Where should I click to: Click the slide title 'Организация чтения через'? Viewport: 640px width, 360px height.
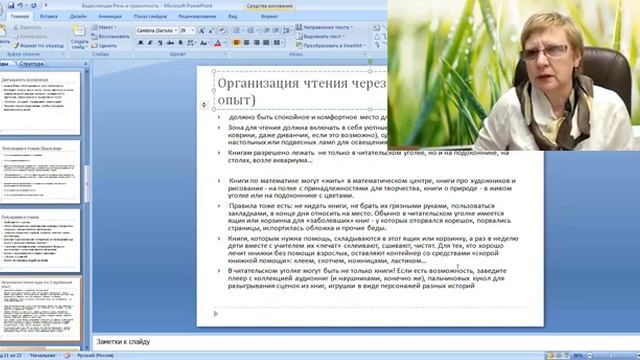pyautogui.click(x=301, y=83)
